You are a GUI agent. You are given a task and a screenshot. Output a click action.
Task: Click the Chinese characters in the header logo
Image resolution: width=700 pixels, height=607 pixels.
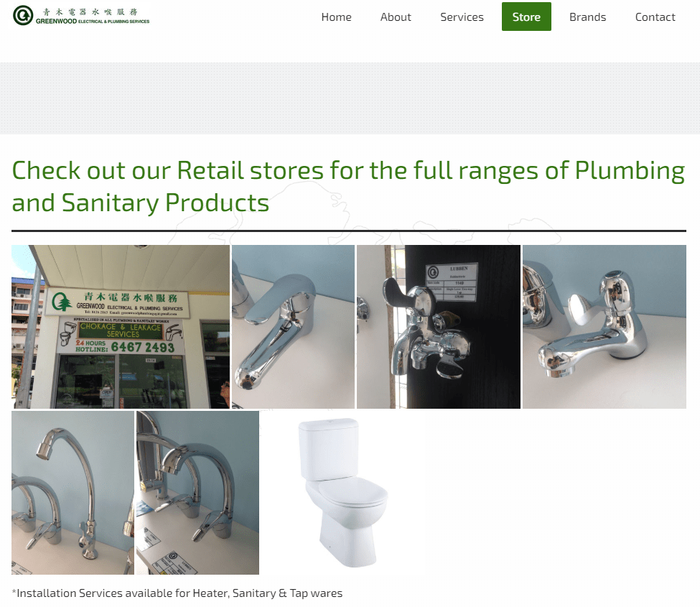pos(90,12)
